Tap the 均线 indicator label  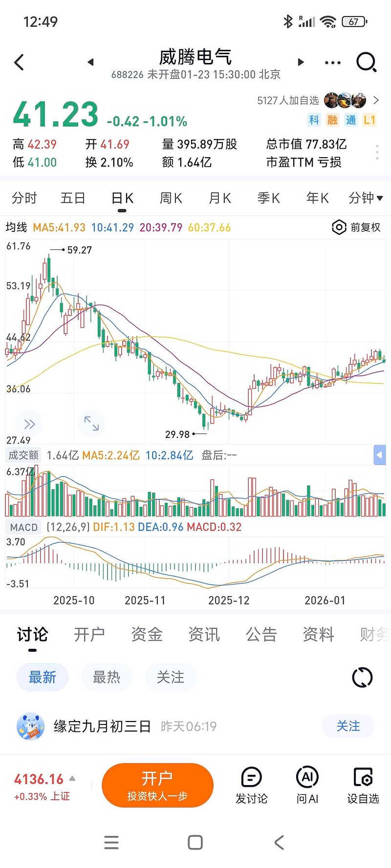(x=16, y=227)
